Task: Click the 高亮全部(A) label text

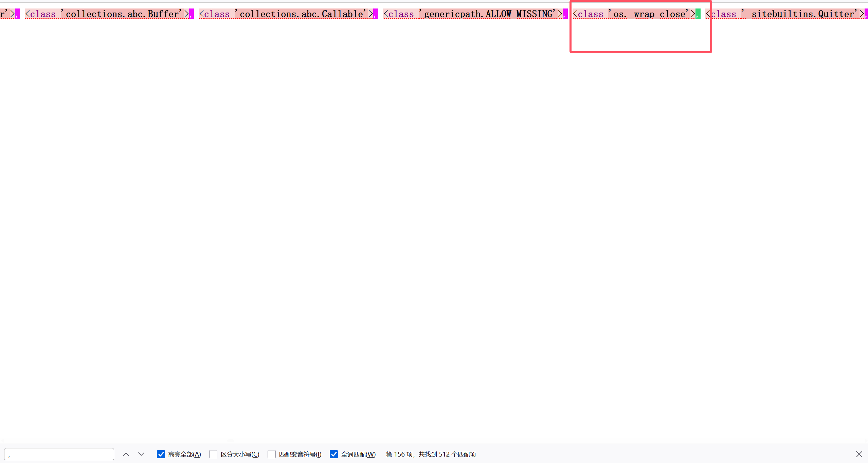Action: coord(184,454)
